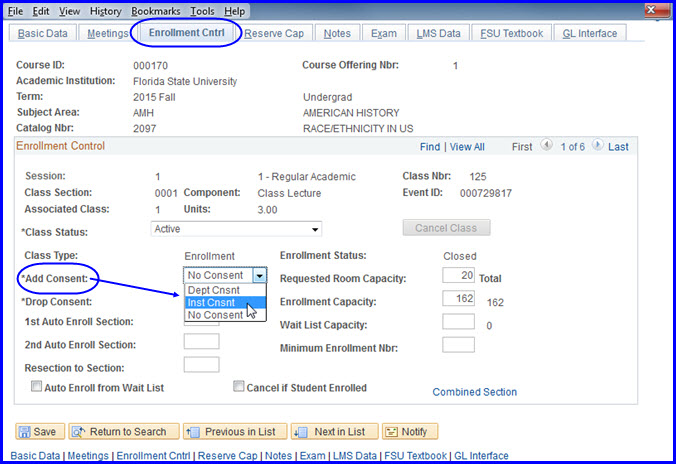The image size is (676, 464).
Task: Show next row arrow before Last
Action: (x=597, y=146)
